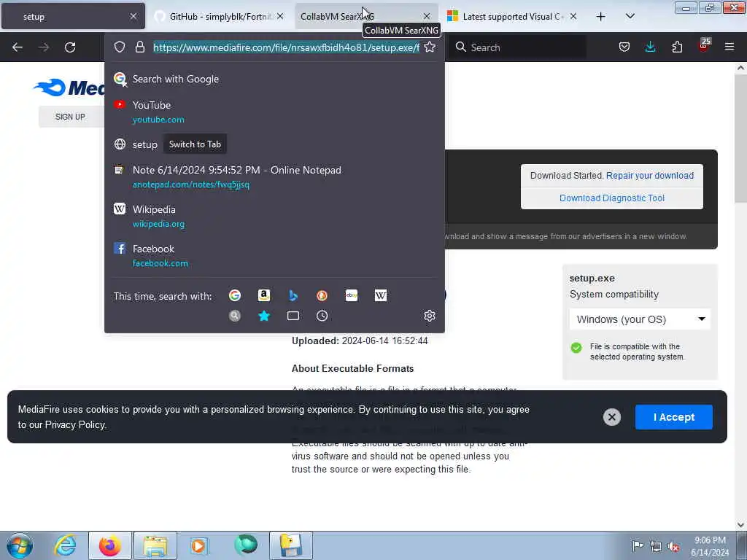Search this time with Bing icon
This screenshot has height=560, width=747.
293,295
